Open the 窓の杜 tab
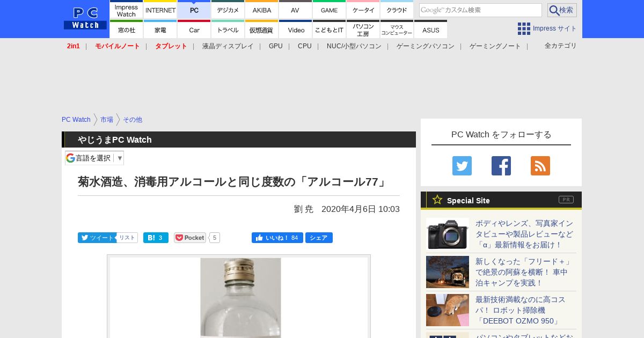 pyautogui.click(x=126, y=30)
